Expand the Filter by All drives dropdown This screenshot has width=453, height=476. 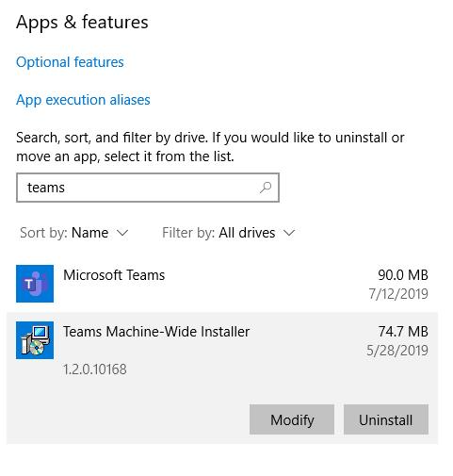pos(229,233)
